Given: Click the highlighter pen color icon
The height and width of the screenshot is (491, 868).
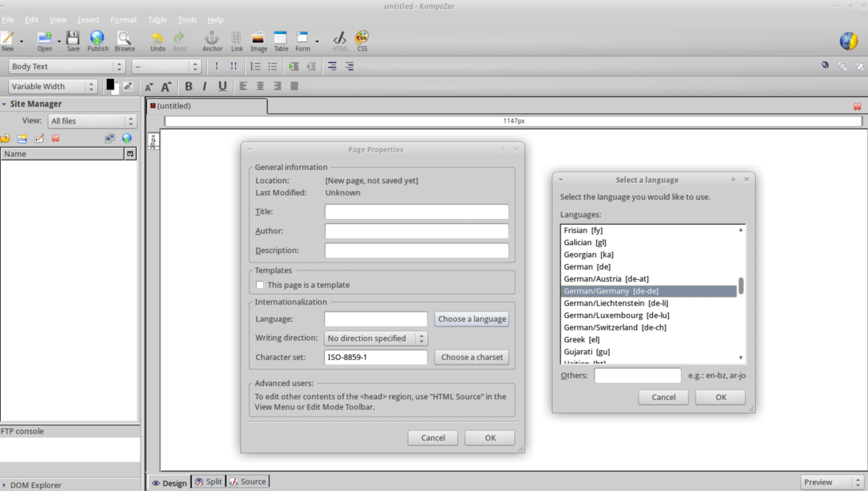Looking at the screenshot, I should pyautogui.click(x=128, y=86).
